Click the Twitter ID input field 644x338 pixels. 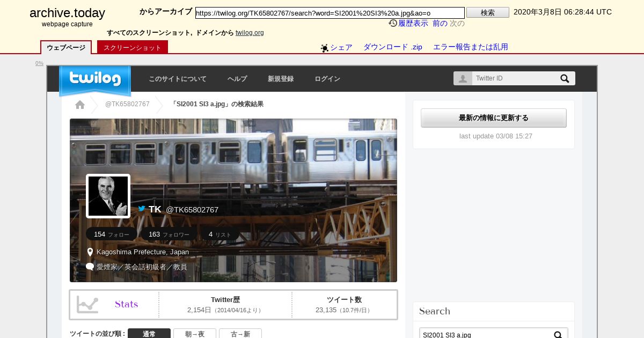pos(515,78)
